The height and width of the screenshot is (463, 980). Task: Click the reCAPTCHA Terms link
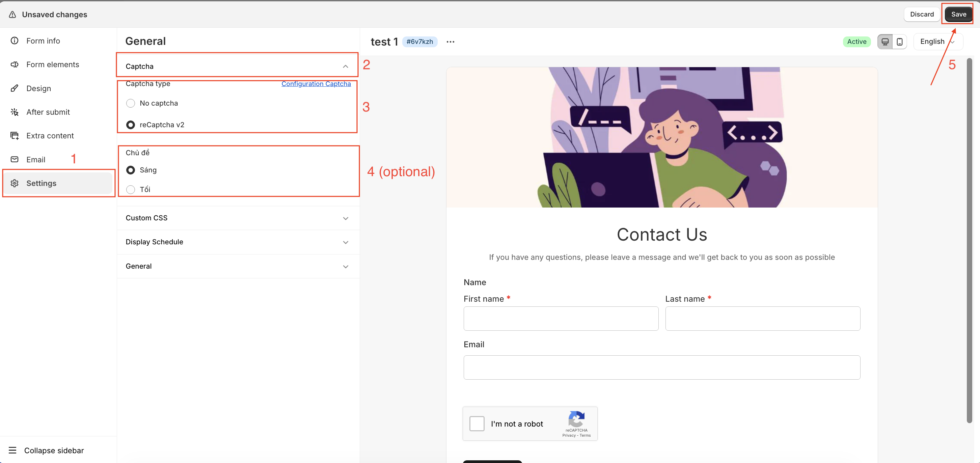point(585,435)
